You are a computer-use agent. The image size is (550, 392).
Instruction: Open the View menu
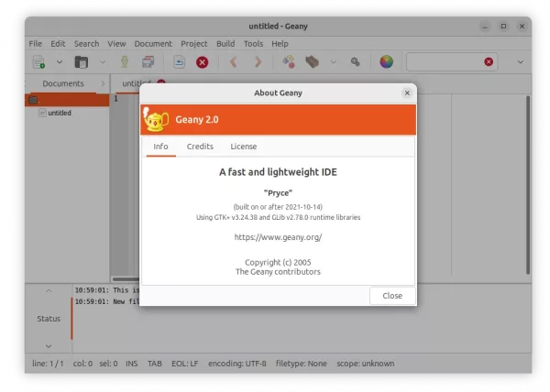coord(116,44)
